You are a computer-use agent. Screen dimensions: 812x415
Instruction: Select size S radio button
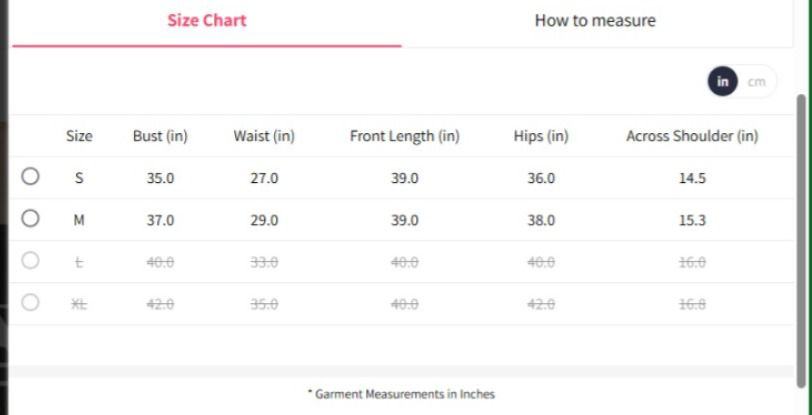30,177
